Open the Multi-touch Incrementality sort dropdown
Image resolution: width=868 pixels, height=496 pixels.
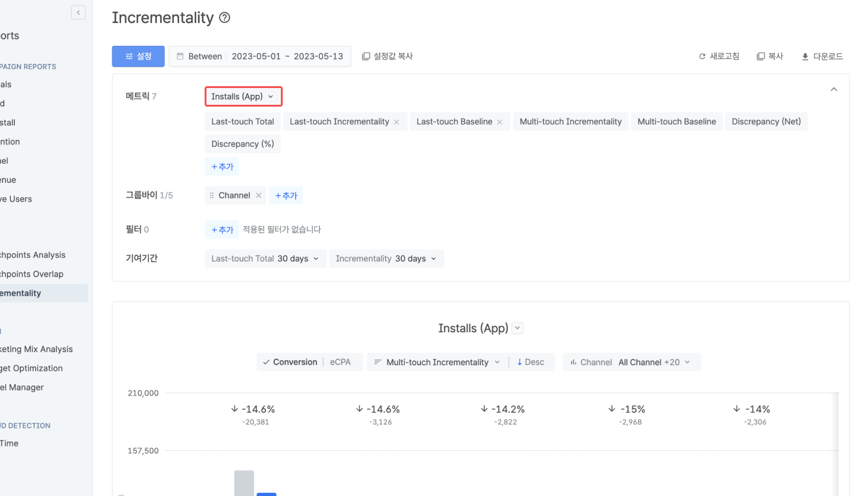coord(436,362)
